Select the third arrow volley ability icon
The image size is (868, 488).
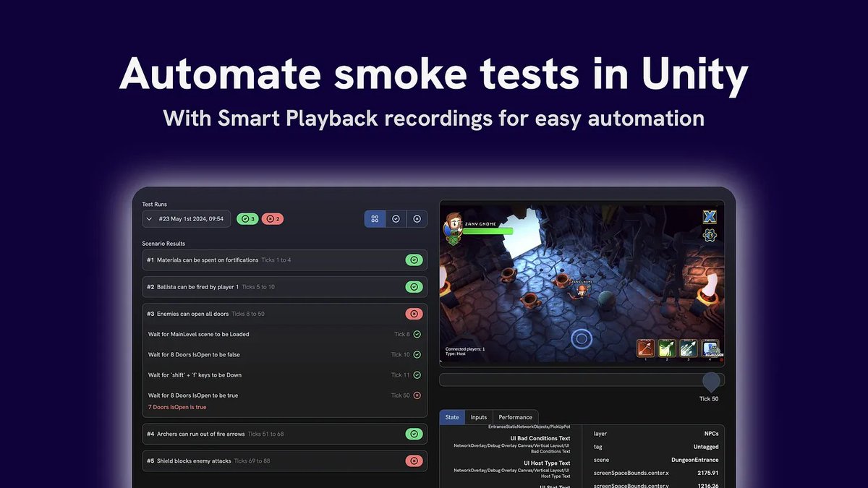(689, 348)
